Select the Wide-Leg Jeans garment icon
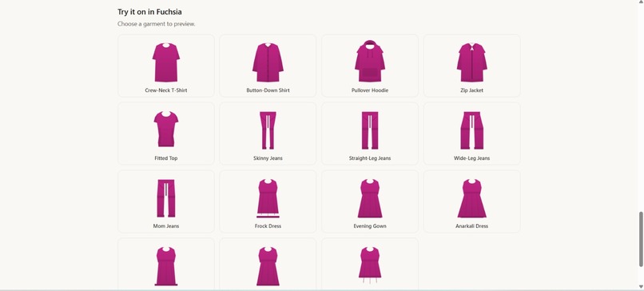The width and height of the screenshot is (644, 291). pyautogui.click(x=471, y=130)
